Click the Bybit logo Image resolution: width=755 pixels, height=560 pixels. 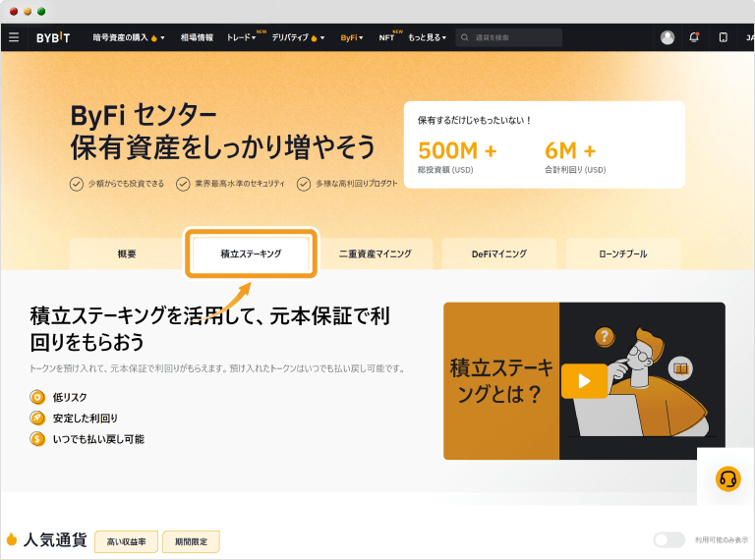(53, 37)
